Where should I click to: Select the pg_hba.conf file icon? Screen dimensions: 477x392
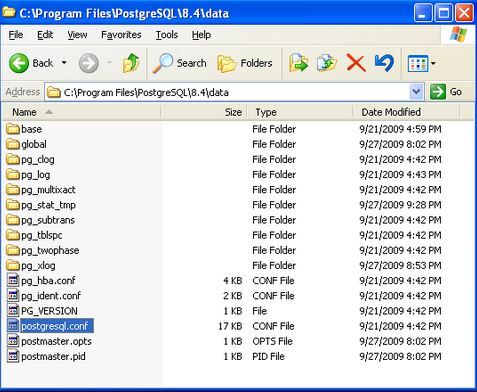[x=13, y=281]
